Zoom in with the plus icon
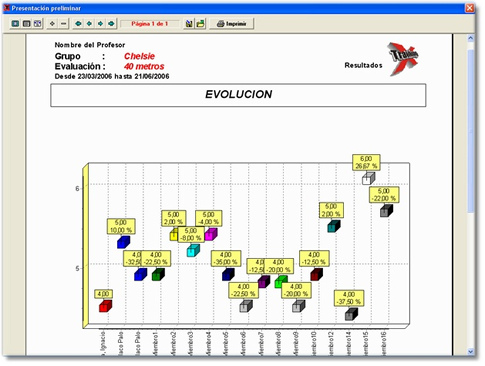485x366 pixels. [x=52, y=24]
